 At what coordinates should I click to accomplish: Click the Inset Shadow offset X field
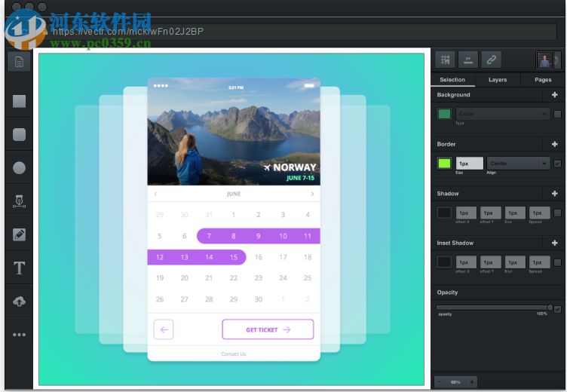click(x=466, y=262)
